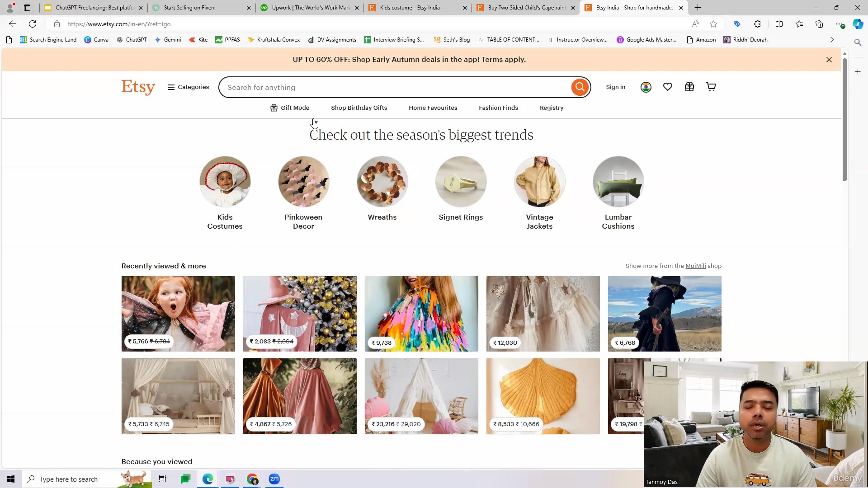Screen dimensions: 868x488
Task: Click the browser refresh icon
Action: tap(33, 24)
